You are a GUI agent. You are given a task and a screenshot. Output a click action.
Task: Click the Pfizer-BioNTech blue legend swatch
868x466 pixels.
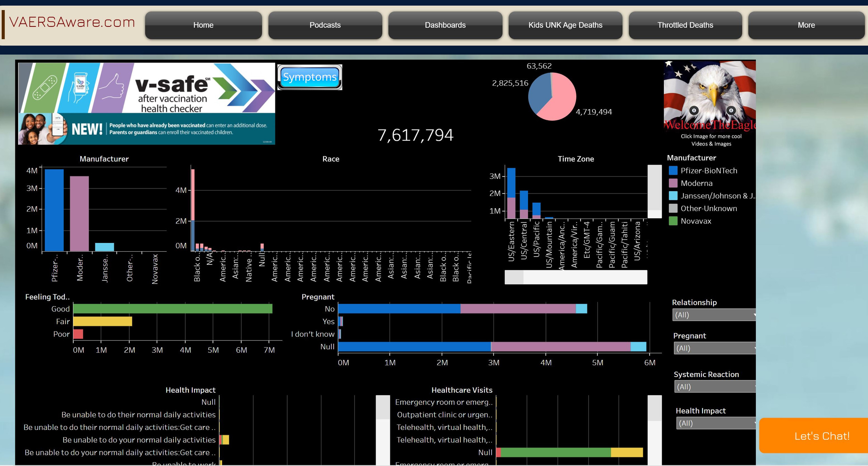pos(673,170)
